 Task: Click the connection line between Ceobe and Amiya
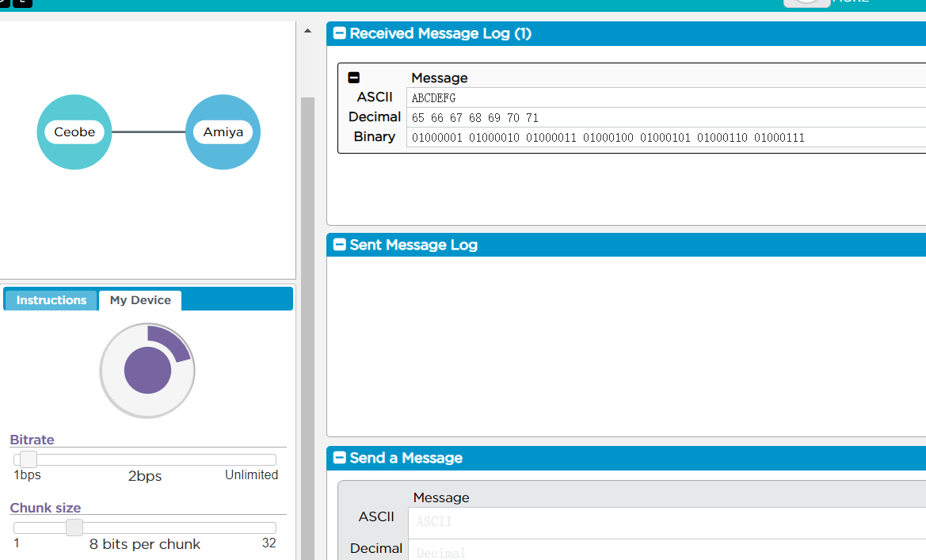click(149, 131)
